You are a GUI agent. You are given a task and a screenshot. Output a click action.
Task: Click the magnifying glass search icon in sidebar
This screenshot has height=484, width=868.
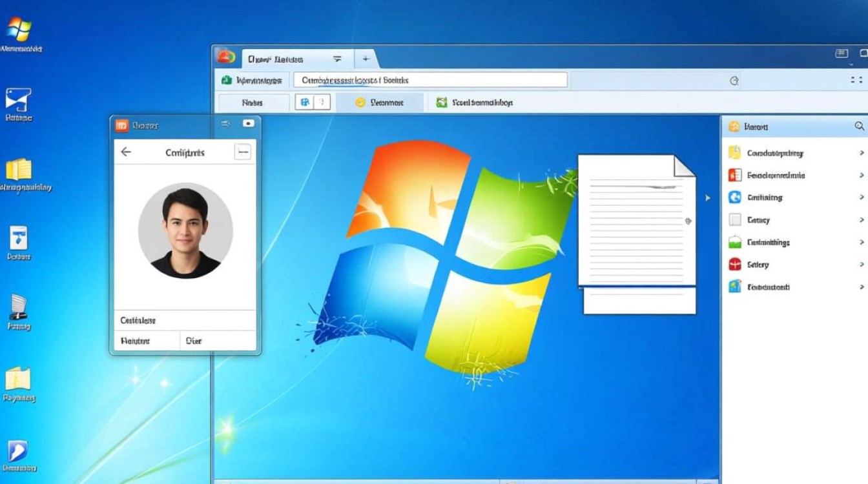pos(859,126)
